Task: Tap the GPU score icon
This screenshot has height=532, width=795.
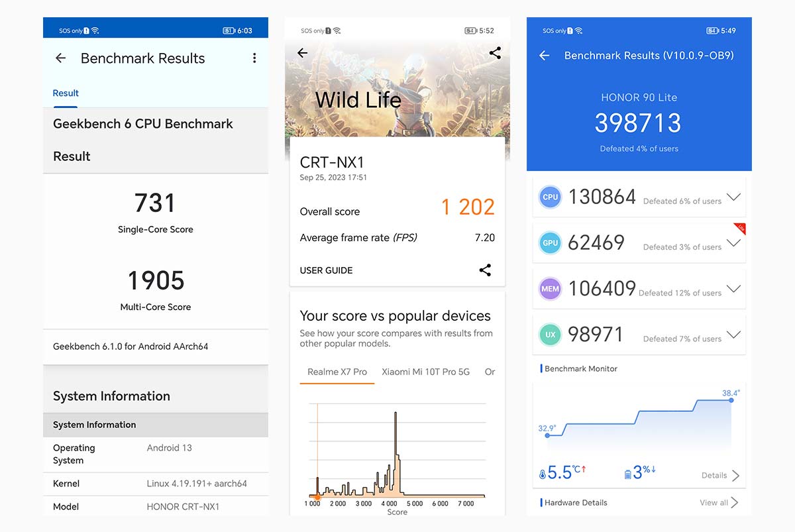Action: coord(550,243)
